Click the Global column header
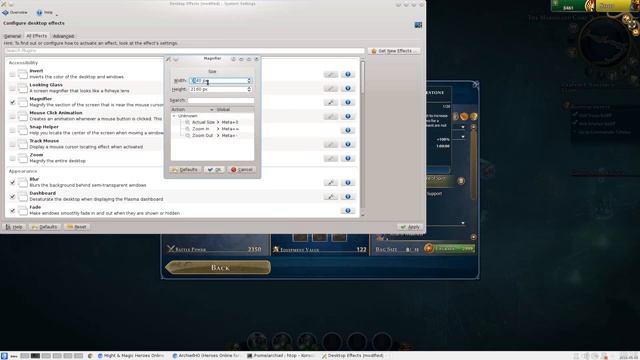 click(234, 110)
